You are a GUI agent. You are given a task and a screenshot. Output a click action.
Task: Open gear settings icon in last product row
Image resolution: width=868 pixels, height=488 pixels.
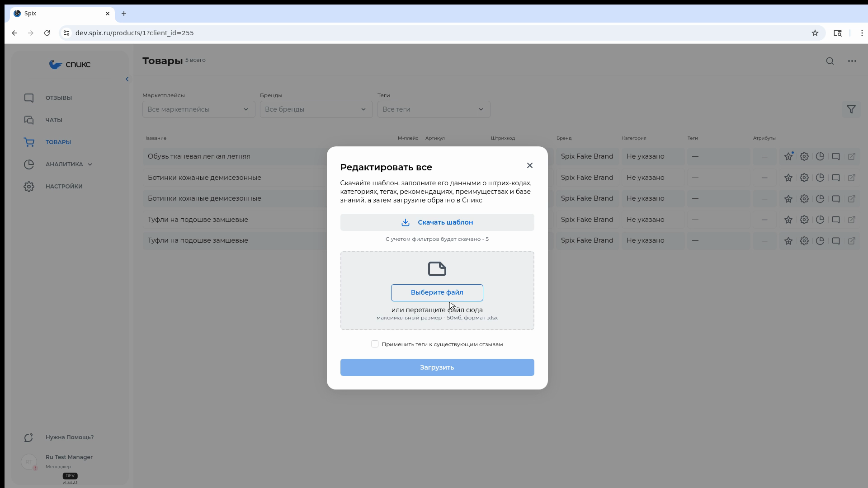coord(804,241)
